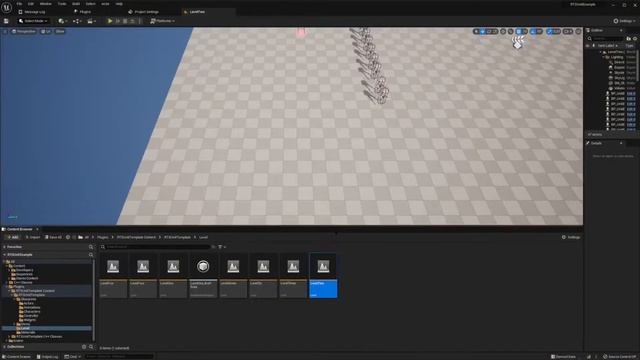Select the LevelSeven level asset
640x360 pixels.
233,276
